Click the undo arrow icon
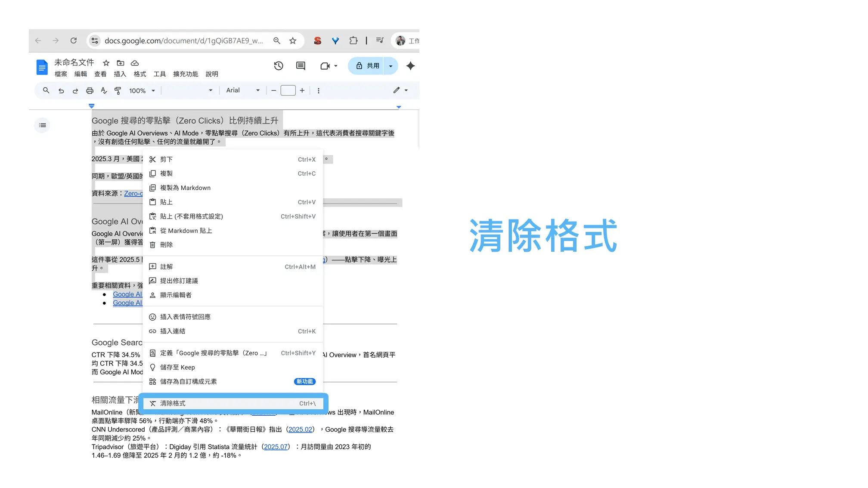Screen dimensions: 868x488 (61, 91)
